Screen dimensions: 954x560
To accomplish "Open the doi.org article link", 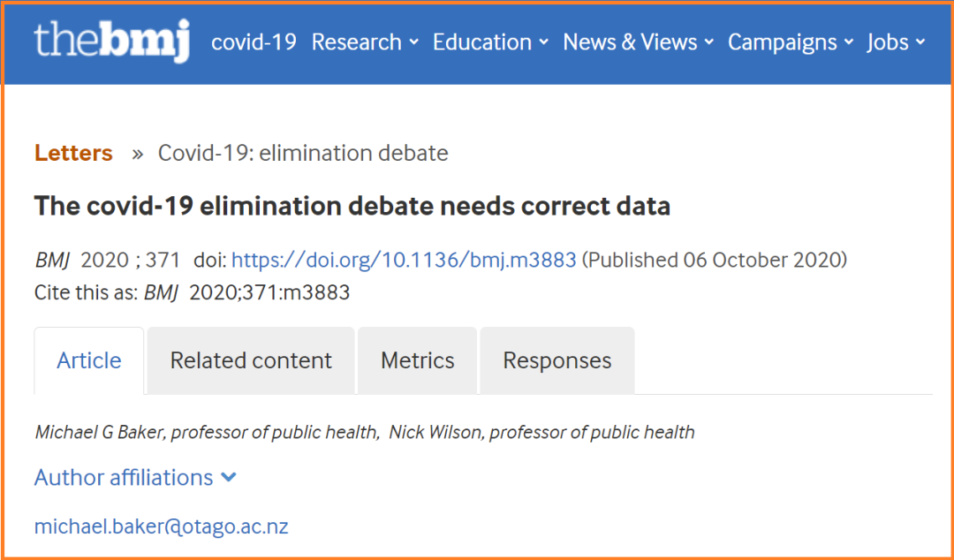I will 404,261.
